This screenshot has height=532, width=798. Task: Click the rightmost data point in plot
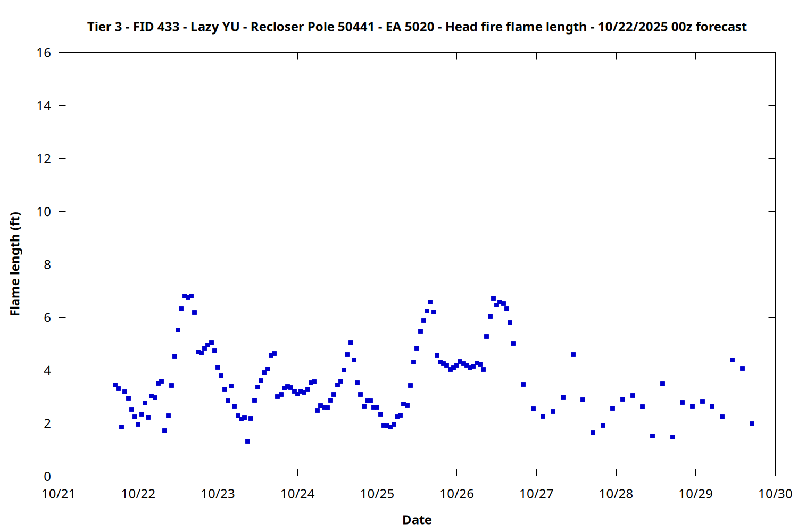(x=752, y=424)
